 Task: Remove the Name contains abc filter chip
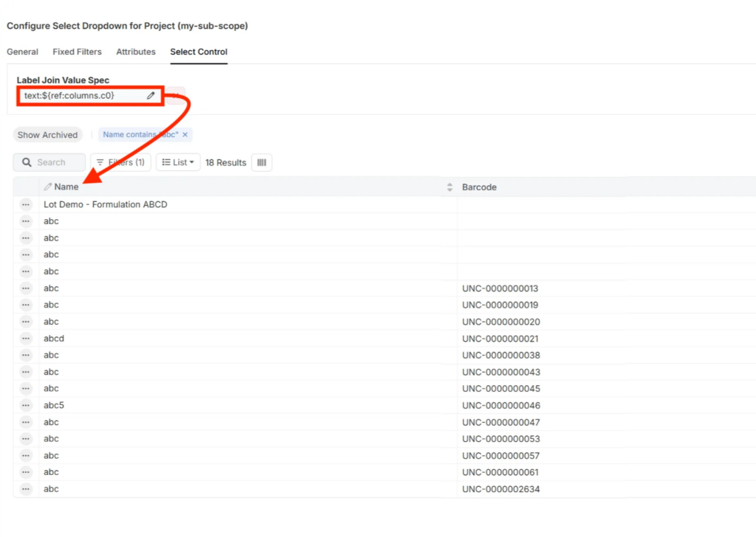[x=185, y=135]
